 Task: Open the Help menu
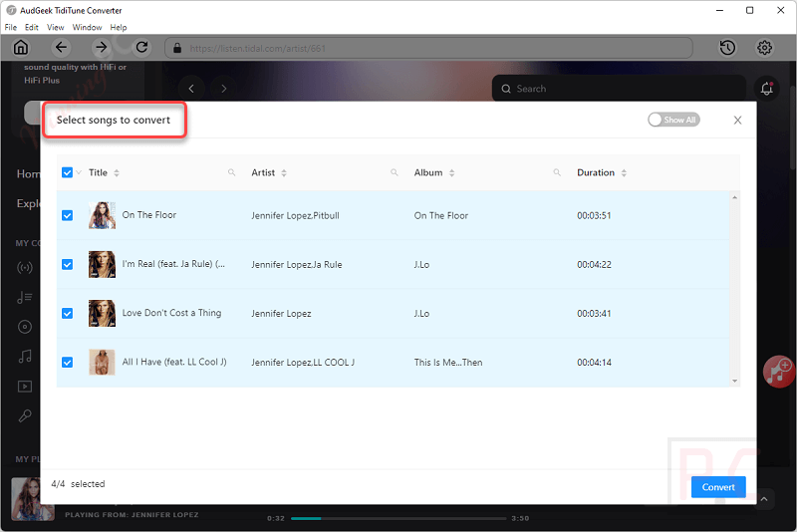tap(119, 28)
